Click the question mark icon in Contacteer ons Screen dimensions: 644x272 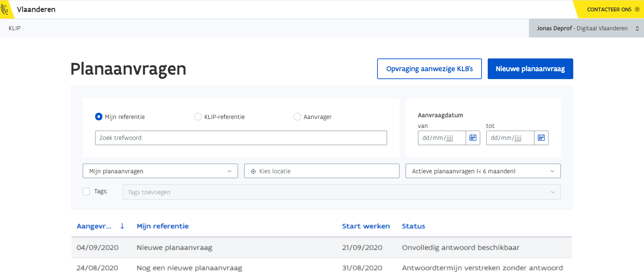pyautogui.click(x=637, y=9)
